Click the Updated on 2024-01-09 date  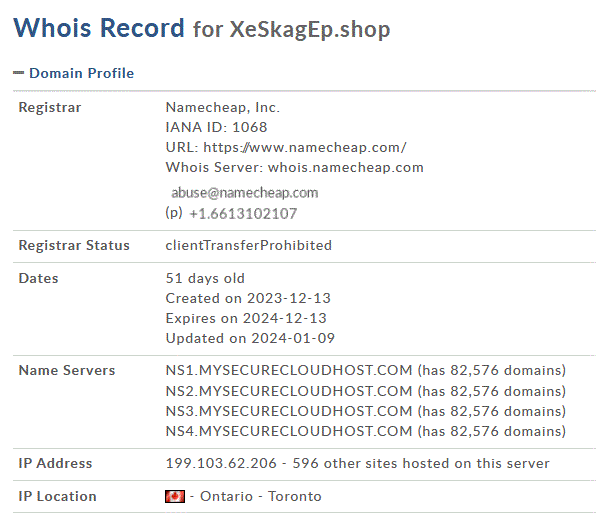click(x=250, y=338)
